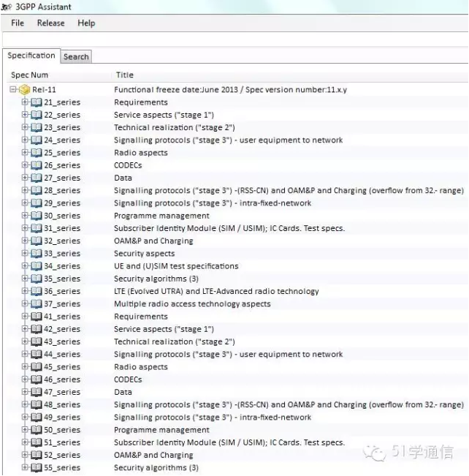Select the 36_series tree item

click(62, 291)
